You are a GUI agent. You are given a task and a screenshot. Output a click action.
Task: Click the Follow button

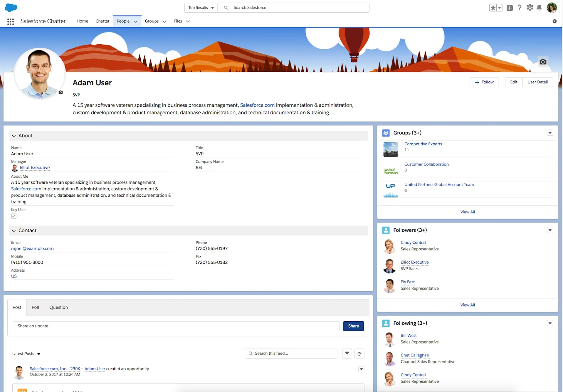click(x=484, y=82)
